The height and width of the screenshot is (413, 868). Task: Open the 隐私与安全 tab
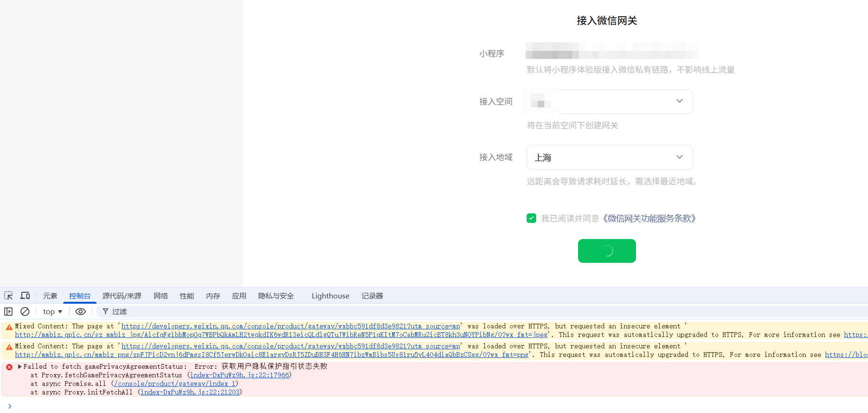pyautogui.click(x=276, y=296)
